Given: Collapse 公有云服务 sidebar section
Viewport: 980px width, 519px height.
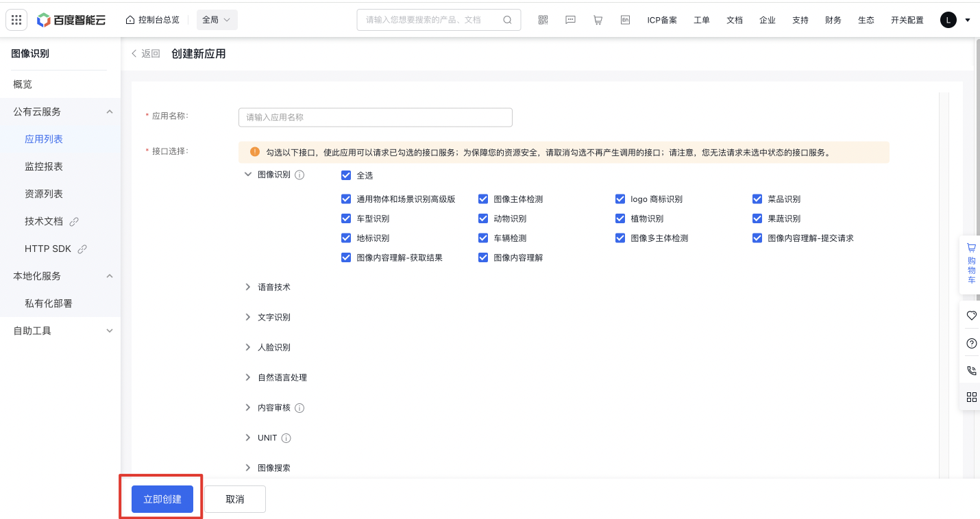Looking at the screenshot, I should point(110,112).
